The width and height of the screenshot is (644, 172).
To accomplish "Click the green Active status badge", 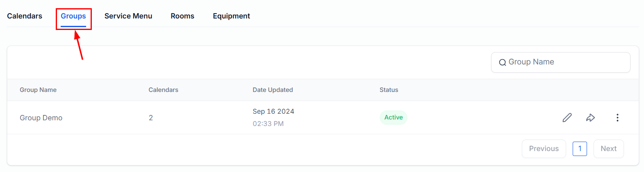I will point(394,117).
